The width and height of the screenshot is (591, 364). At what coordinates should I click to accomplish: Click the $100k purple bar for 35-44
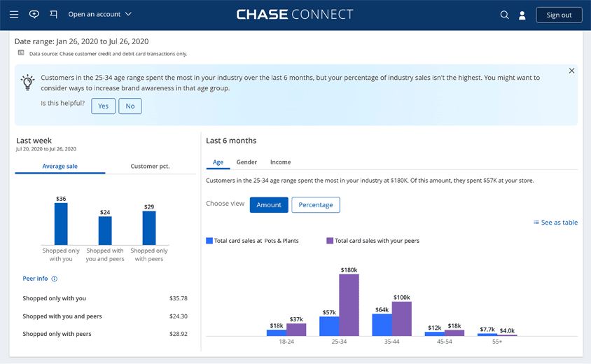tap(401, 318)
